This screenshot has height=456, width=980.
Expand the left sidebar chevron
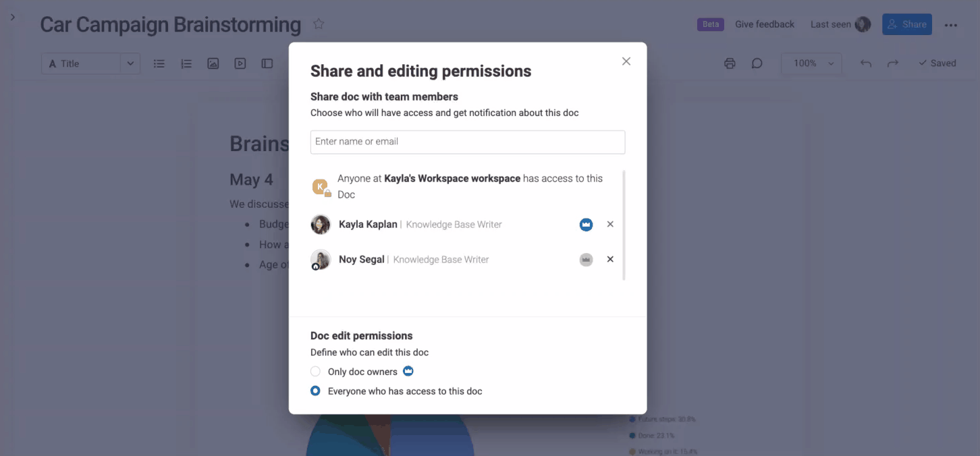pyautogui.click(x=12, y=17)
